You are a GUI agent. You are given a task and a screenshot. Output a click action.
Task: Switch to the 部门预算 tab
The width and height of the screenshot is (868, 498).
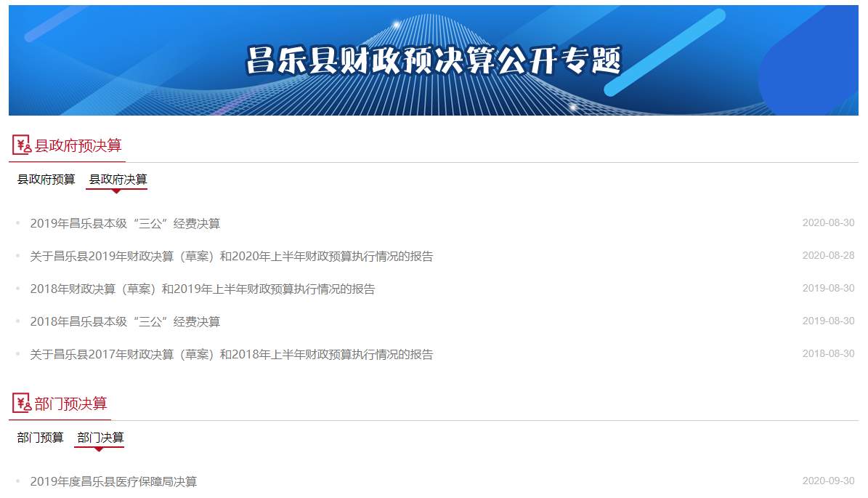[41, 438]
